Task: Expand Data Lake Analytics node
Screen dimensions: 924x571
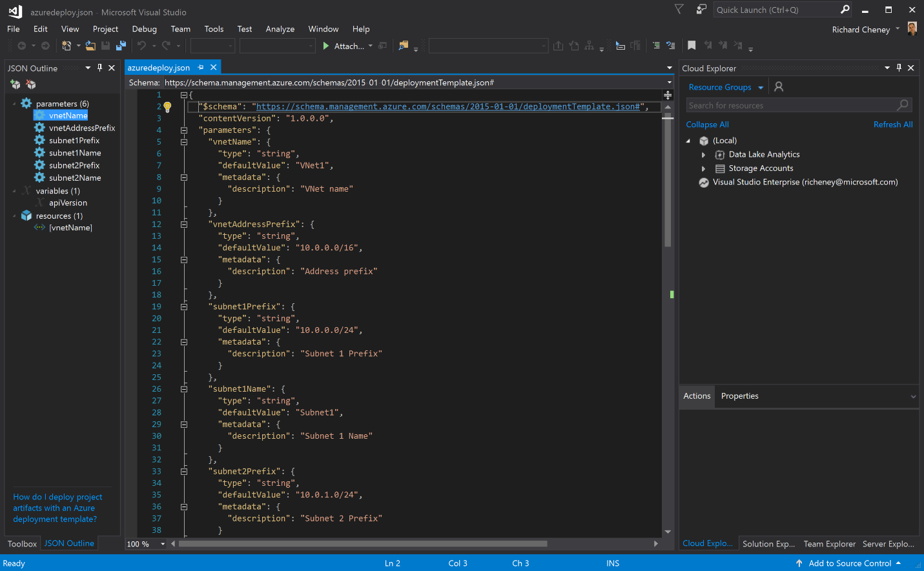Action: [x=703, y=155]
